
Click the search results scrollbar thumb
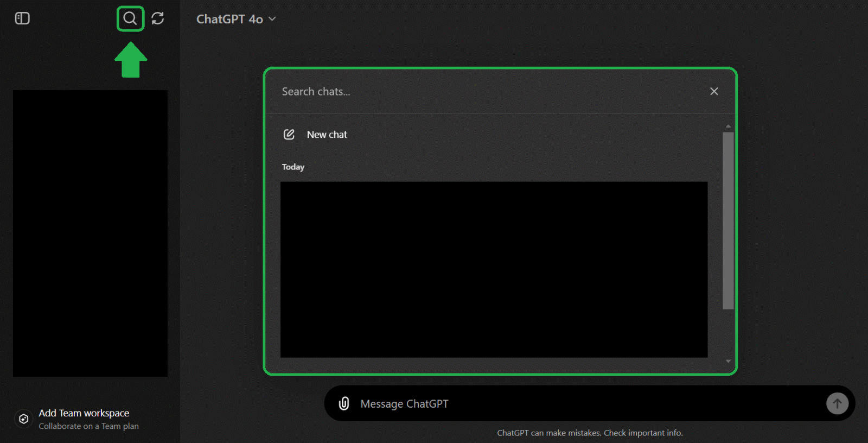(x=728, y=220)
